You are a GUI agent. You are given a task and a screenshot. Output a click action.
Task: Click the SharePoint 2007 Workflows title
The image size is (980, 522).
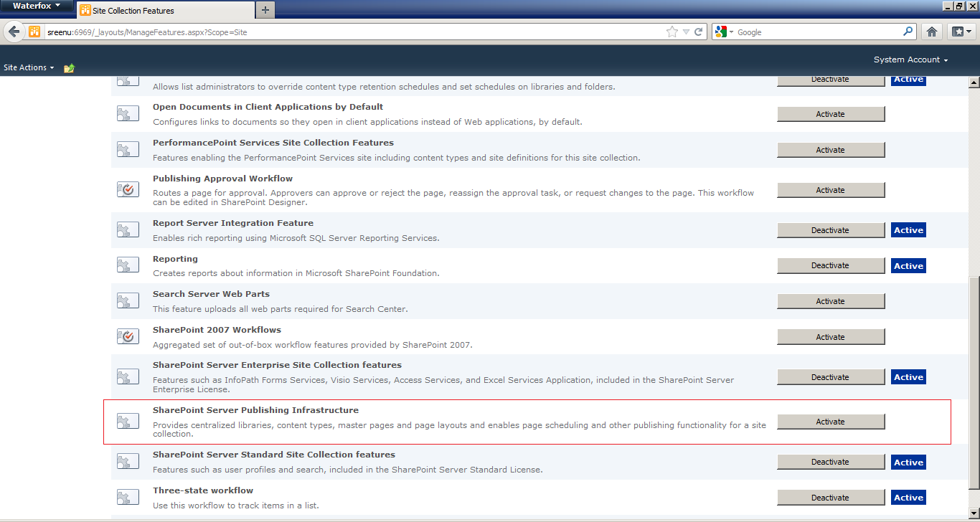217,330
